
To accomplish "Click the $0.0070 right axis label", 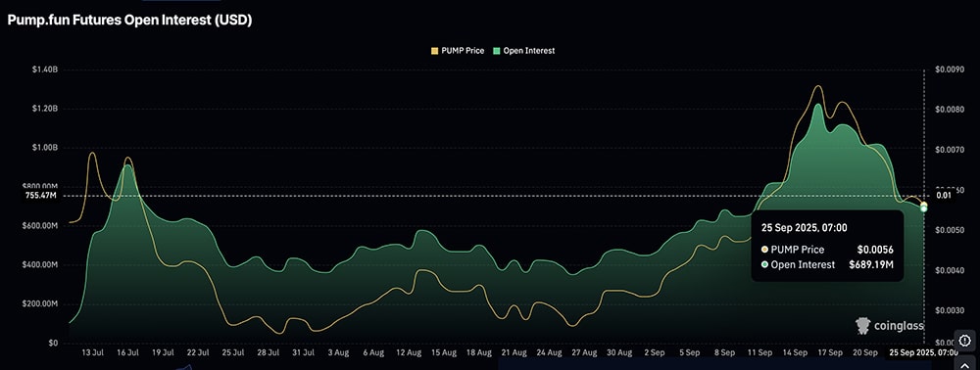I will [x=951, y=151].
